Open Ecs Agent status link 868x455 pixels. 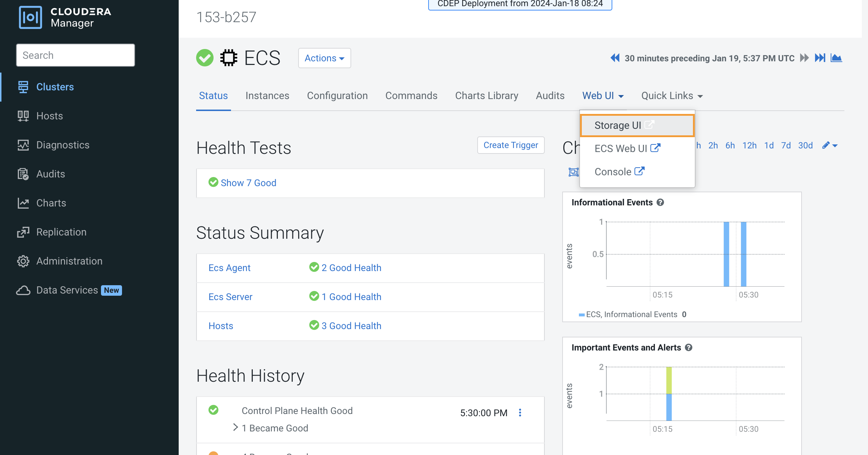tap(229, 268)
